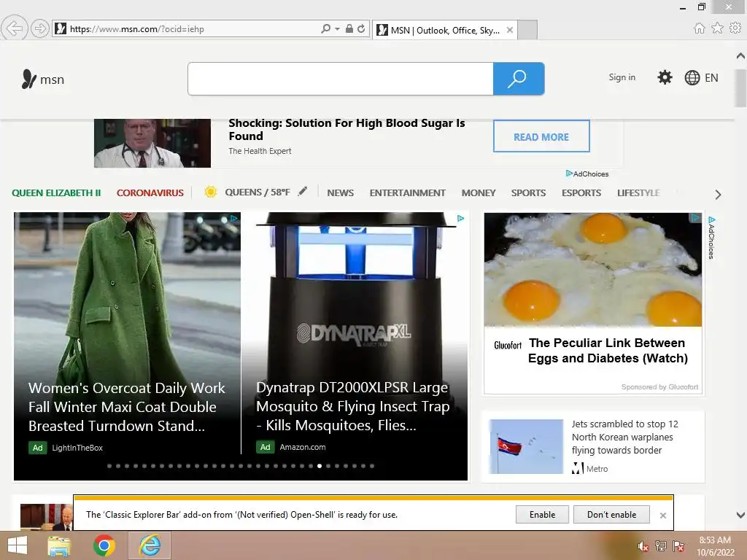Open Internet Explorer Tools gear icon
Image resolution: width=747 pixels, height=560 pixels.
tap(735, 28)
